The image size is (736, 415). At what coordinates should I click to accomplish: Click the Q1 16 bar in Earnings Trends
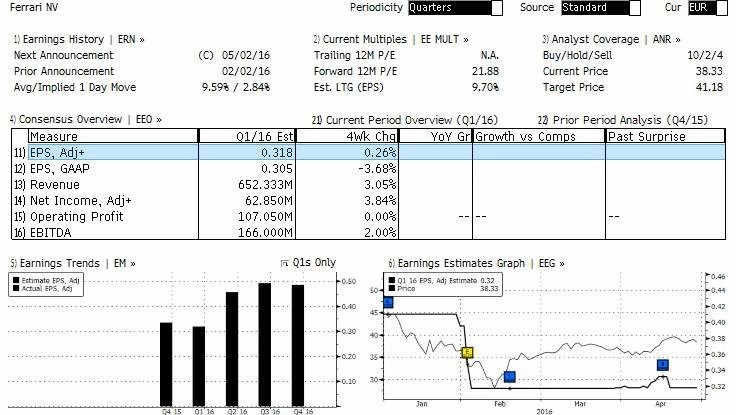click(x=199, y=366)
